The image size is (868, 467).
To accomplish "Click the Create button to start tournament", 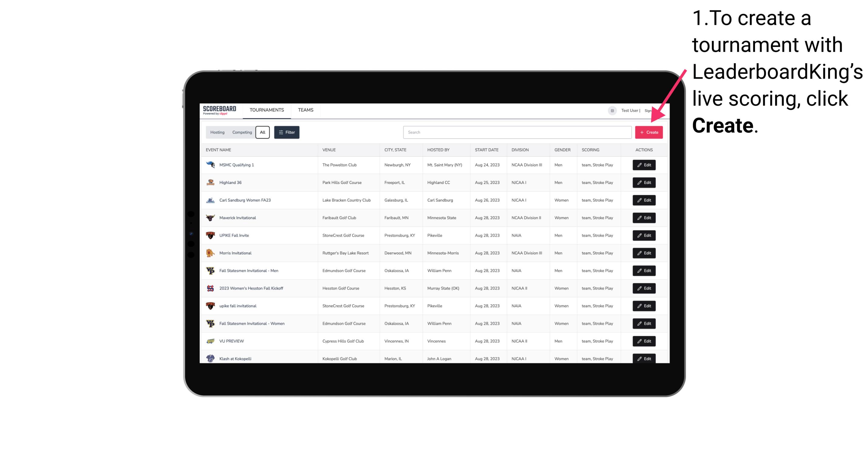I will tap(649, 132).
